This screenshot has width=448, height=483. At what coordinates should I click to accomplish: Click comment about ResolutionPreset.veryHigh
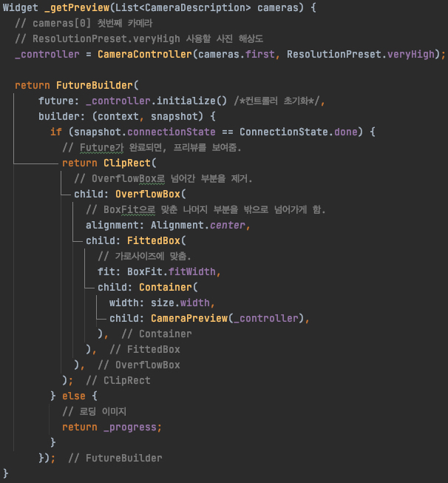[139, 38]
